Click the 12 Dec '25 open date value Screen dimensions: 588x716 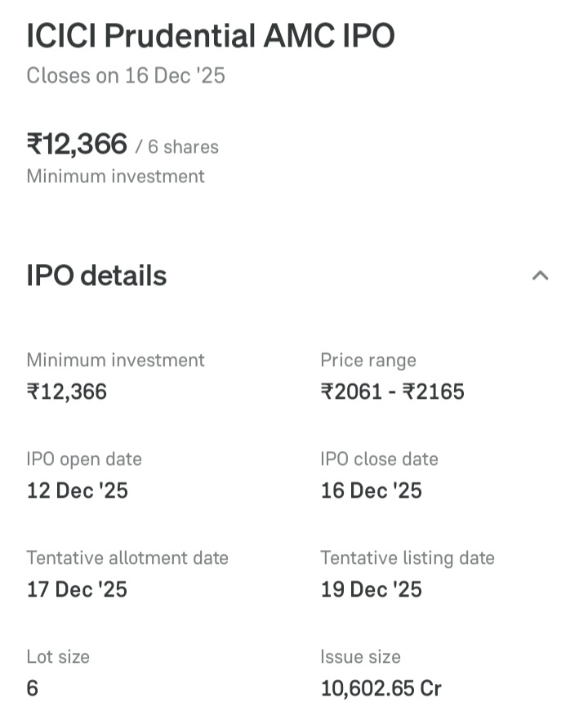[78, 490]
